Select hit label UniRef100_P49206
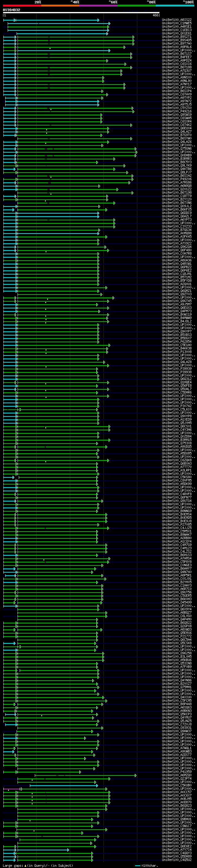 [x=177, y=179]
